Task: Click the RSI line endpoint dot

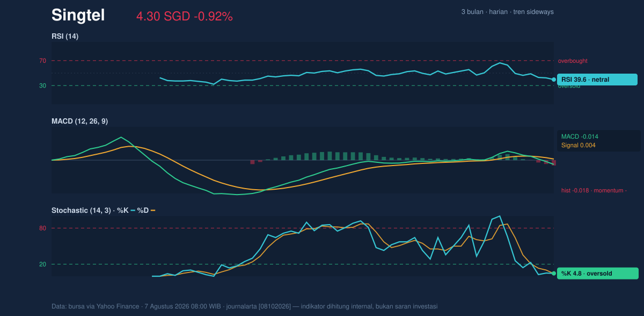Action: point(554,80)
